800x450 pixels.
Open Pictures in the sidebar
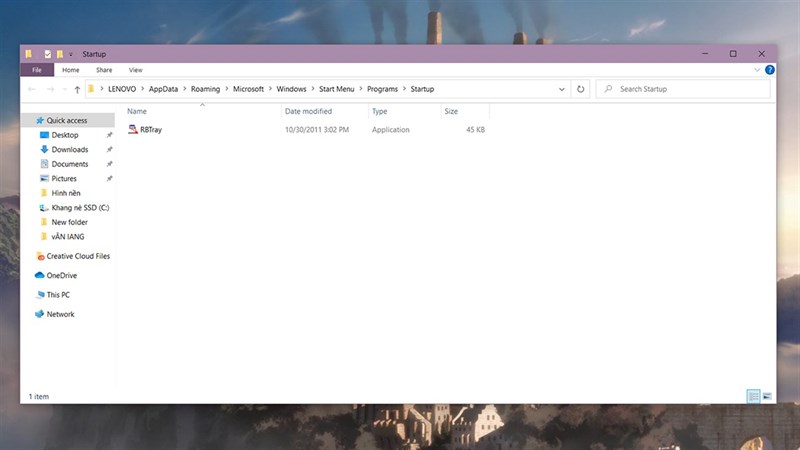(64, 179)
